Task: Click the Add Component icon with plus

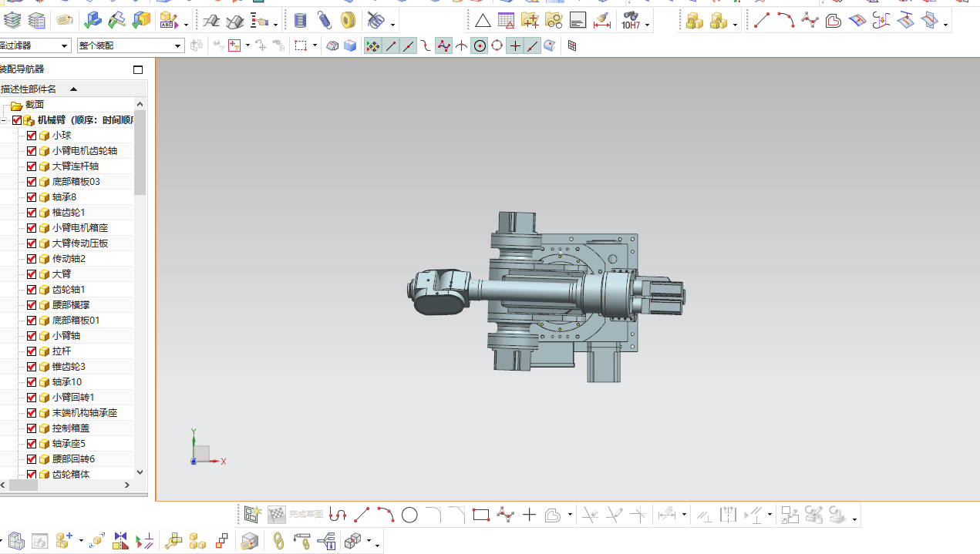Action: pos(64,541)
